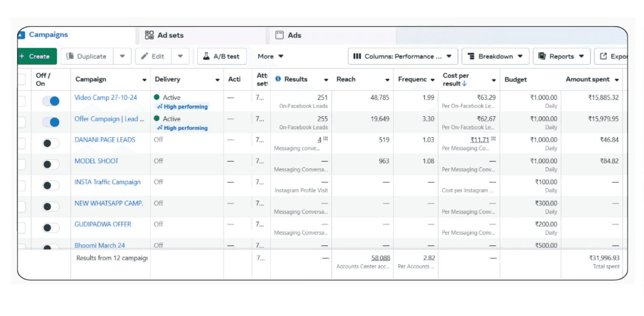644x316 pixels.
Task: Click the Export arrow icon
Action: point(604,56)
